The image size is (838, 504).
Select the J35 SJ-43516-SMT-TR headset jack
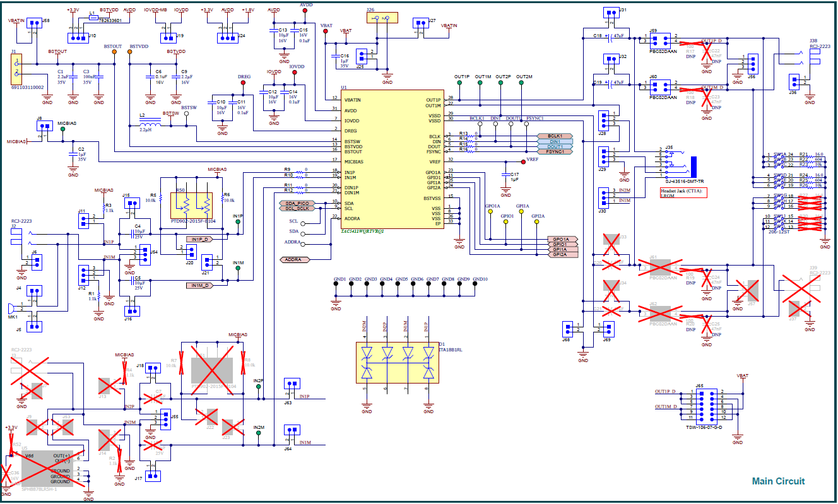click(x=680, y=166)
